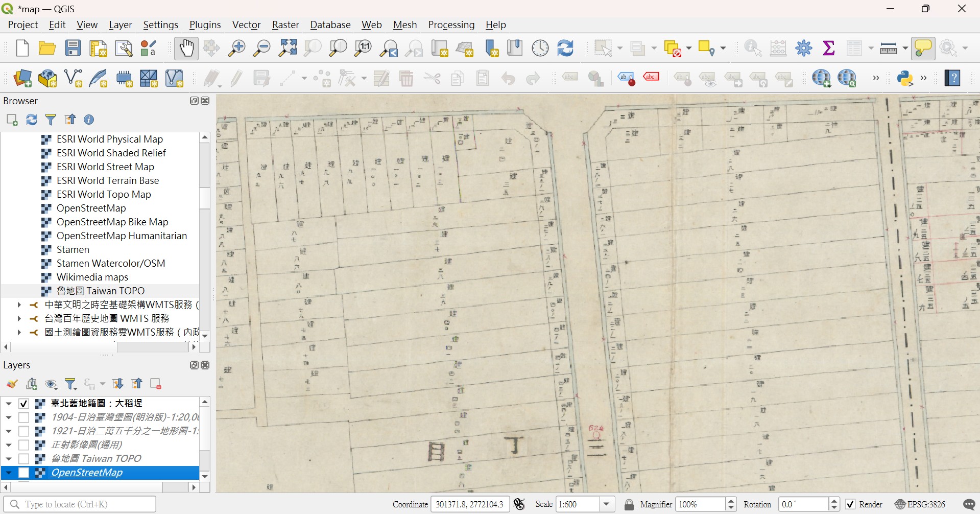
Task: Open the Plugins menu
Action: (x=205, y=25)
